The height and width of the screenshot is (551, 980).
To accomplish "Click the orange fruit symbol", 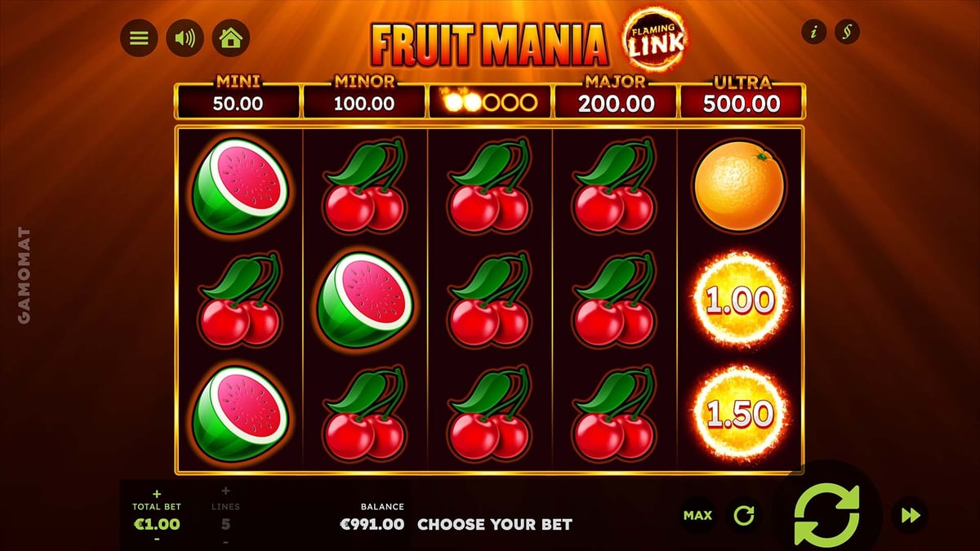I will (740, 187).
